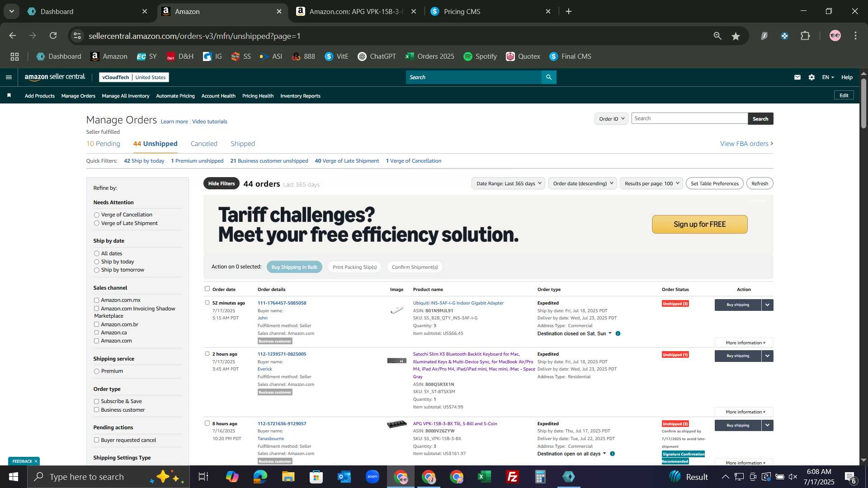Open the Chrome three-dot menu
Viewport: 868px width, 488px height.
click(x=855, y=36)
